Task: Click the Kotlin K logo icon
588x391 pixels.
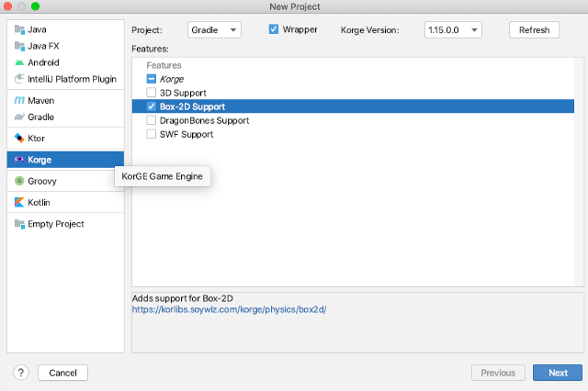Action: click(x=19, y=202)
